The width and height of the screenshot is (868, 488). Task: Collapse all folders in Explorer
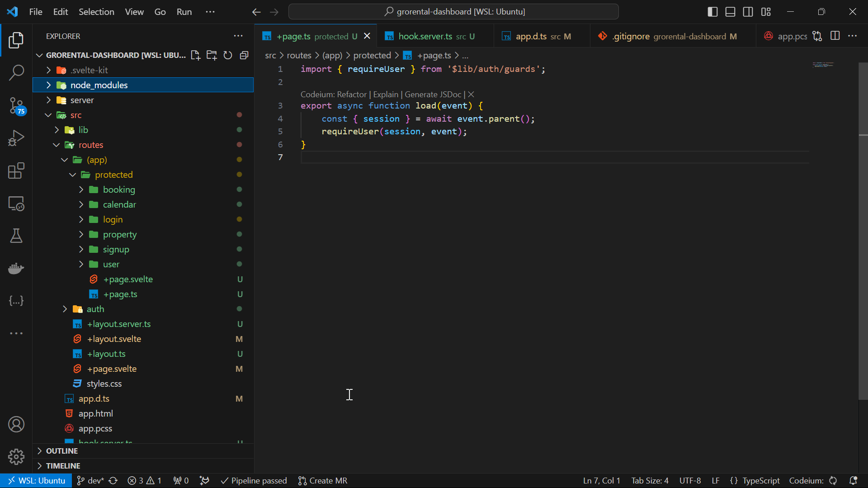coord(244,55)
